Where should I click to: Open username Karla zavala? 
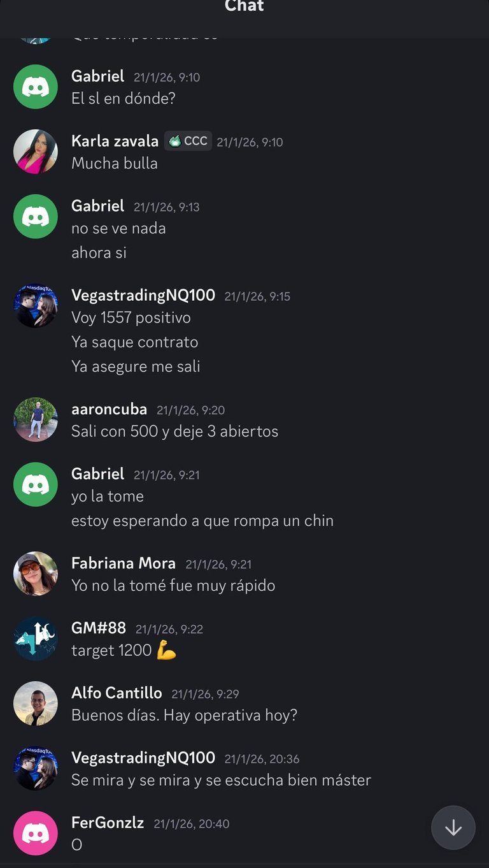pyautogui.click(x=115, y=141)
